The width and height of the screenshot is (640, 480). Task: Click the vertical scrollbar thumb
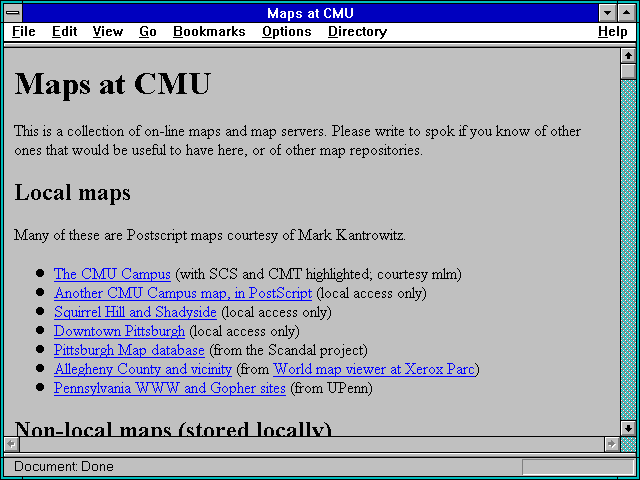click(628, 71)
